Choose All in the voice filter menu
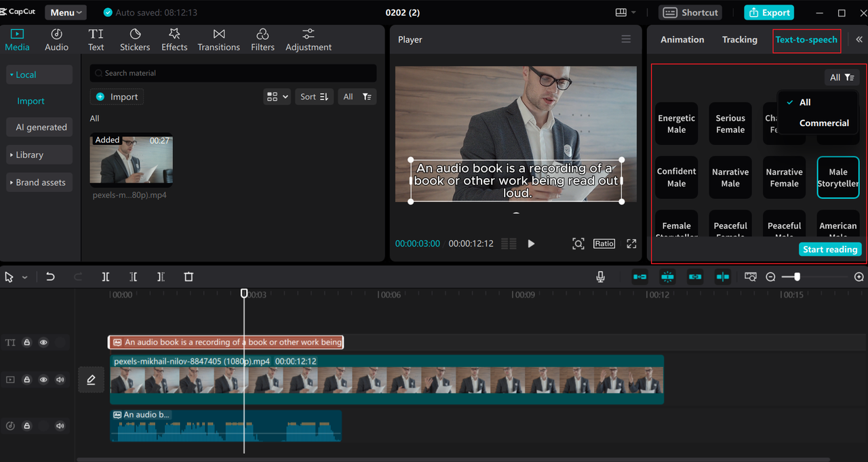Screen dimensions: 868x462 (x=805, y=102)
